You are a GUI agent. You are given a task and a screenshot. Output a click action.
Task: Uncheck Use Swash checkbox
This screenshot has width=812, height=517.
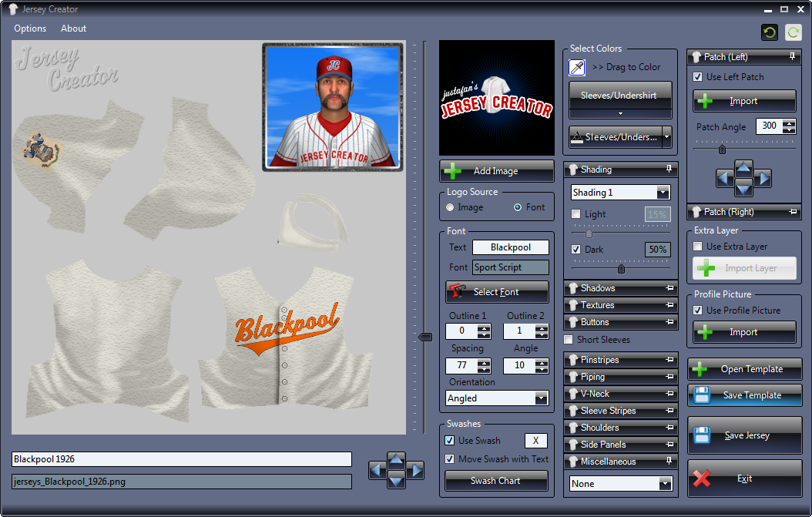450,441
